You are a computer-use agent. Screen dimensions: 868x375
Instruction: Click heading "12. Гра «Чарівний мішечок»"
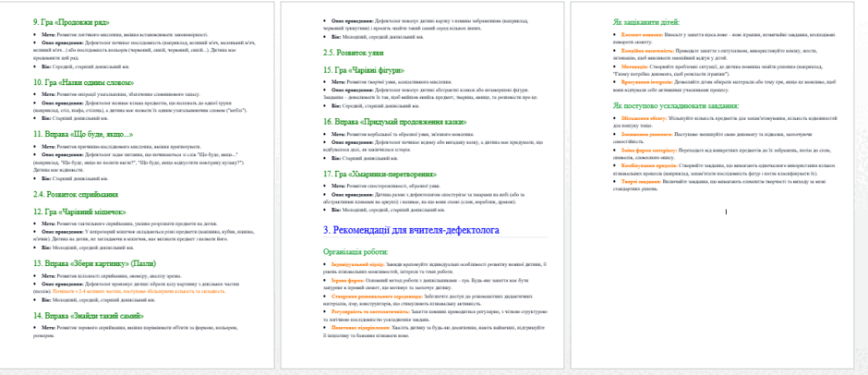[79, 212]
